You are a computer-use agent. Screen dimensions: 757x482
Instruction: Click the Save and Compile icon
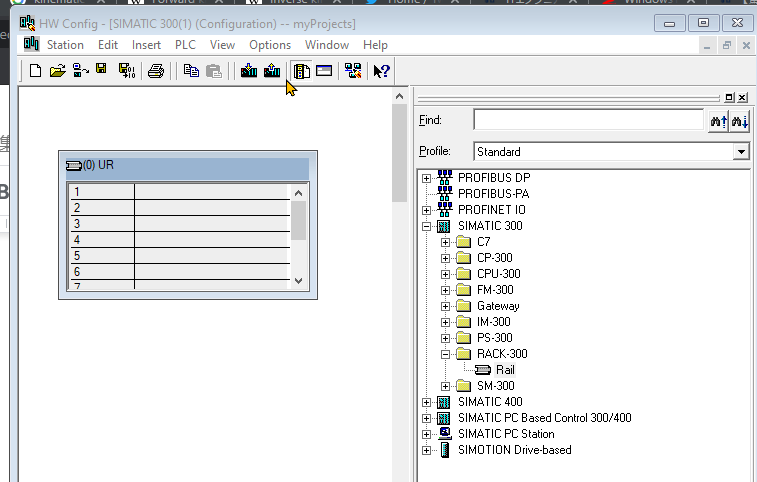(127, 71)
